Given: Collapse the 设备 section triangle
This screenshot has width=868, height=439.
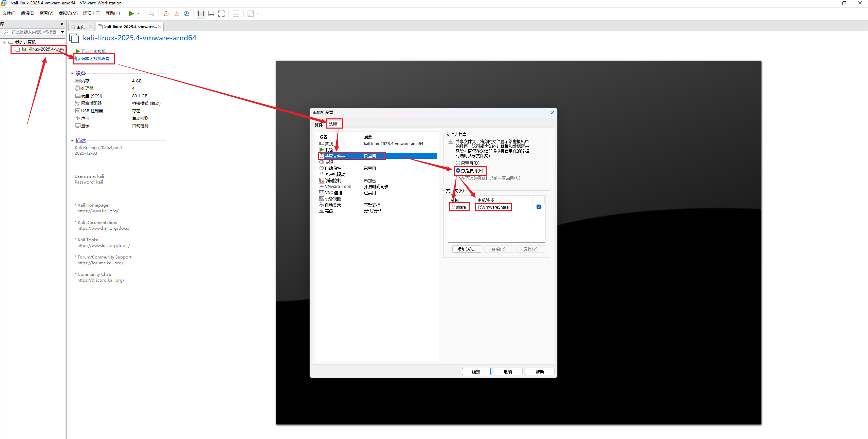Looking at the screenshot, I should pos(72,74).
